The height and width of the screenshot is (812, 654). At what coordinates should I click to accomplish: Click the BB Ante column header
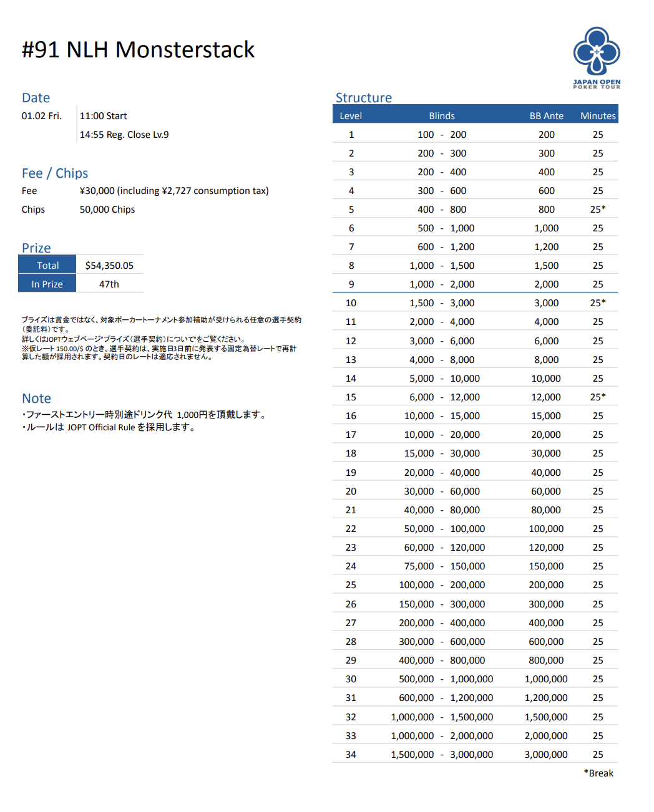coord(546,116)
